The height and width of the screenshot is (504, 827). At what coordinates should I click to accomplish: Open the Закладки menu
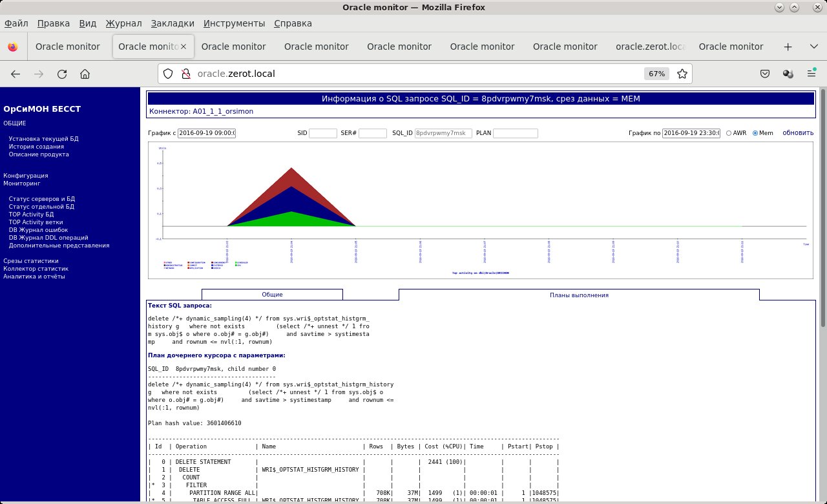click(x=173, y=23)
